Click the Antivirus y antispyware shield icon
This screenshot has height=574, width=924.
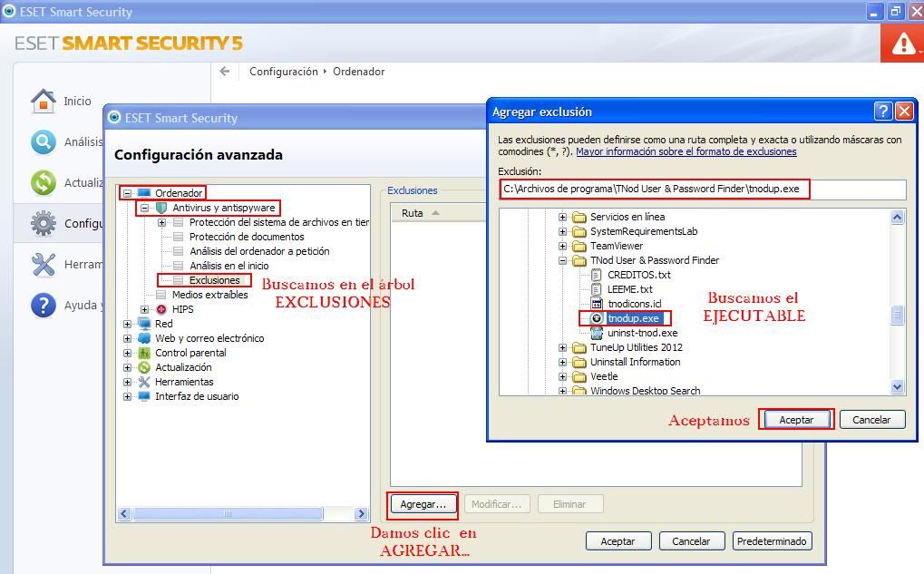161,208
